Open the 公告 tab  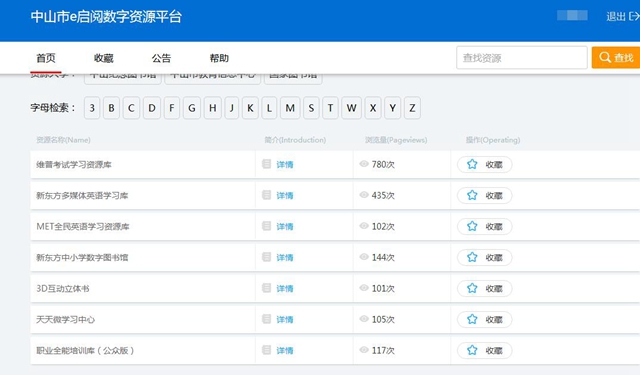pos(161,58)
